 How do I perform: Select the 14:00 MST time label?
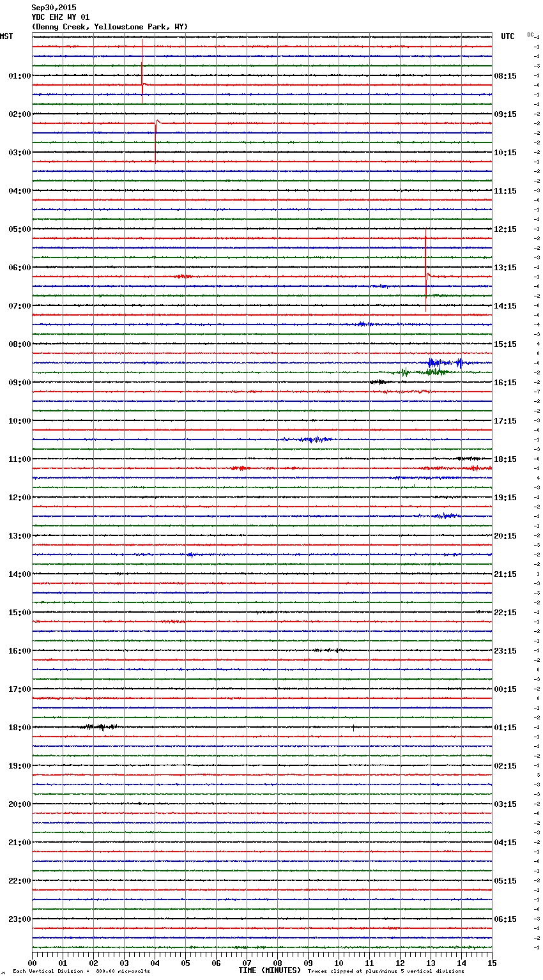tap(20, 574)
